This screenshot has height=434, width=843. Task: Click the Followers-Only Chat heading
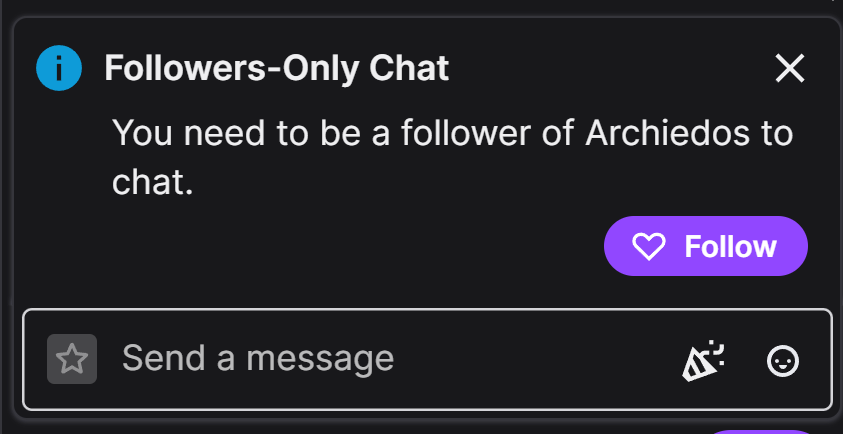pyautogui.click(x=277, y=69)
